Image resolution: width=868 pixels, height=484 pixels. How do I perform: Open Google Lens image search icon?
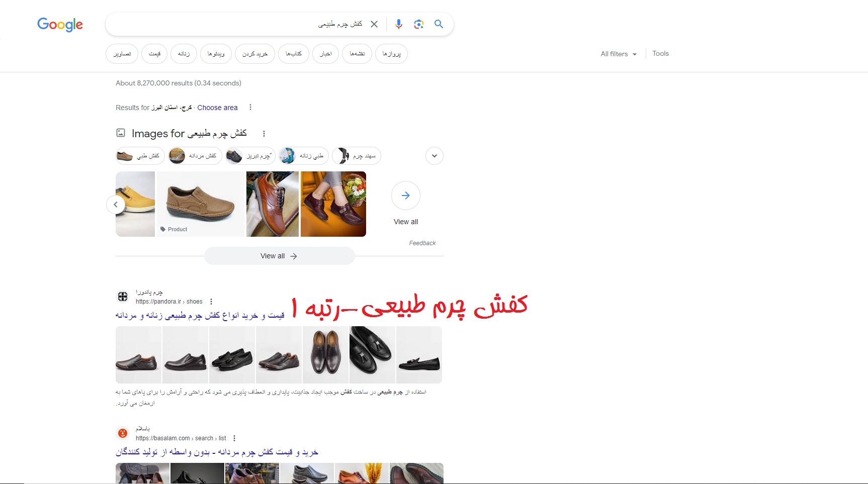pos(418,24)
